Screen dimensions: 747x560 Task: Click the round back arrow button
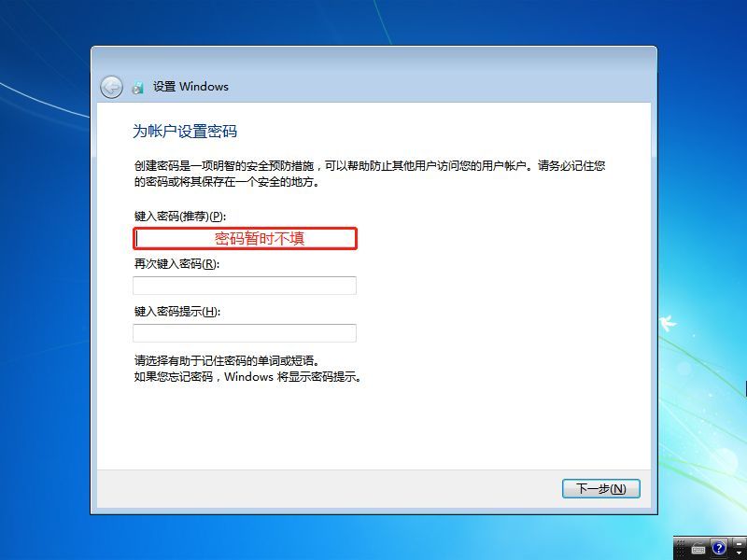[x=111, y=87]
